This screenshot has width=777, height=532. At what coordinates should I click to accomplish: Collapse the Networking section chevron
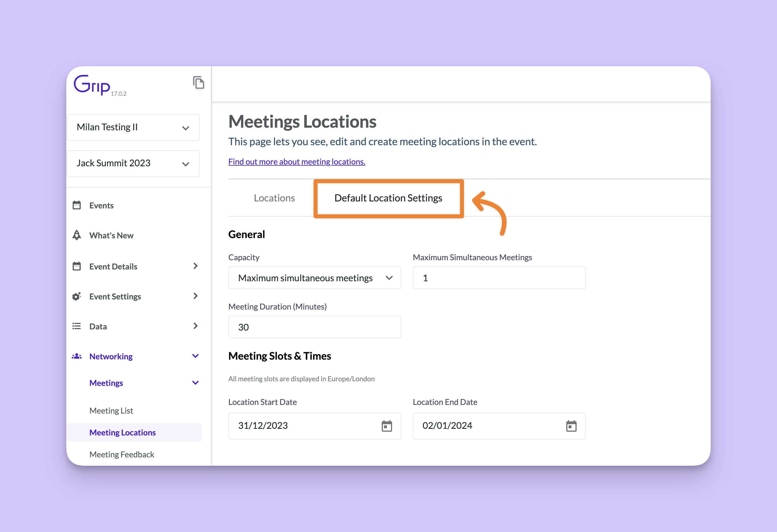(x=195, y=356)
